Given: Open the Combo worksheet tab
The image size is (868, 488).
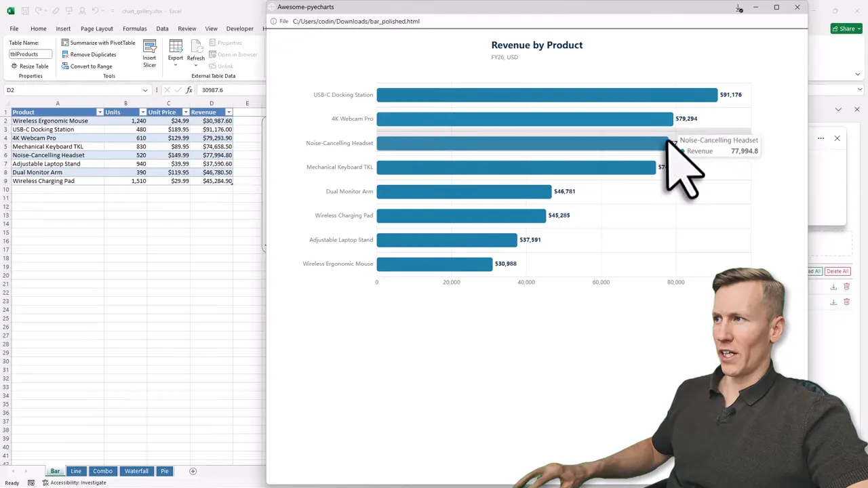Looking at the screenshot, I should (102, 471).
